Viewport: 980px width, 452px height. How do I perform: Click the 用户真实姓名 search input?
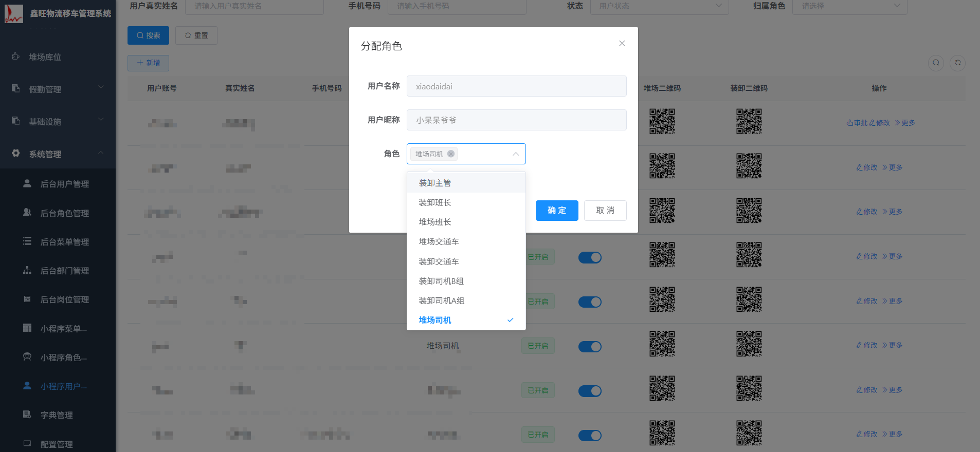click(x=255, y=6)
